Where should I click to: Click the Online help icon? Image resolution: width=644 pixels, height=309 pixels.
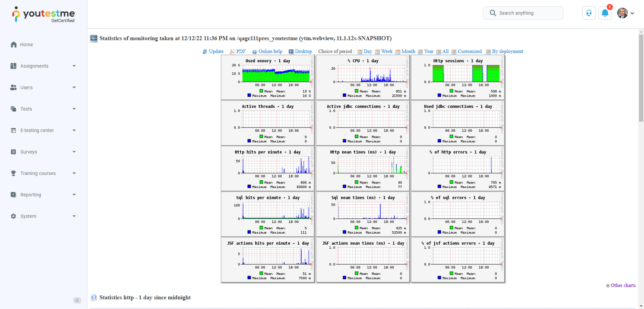(x=254, y=51)
